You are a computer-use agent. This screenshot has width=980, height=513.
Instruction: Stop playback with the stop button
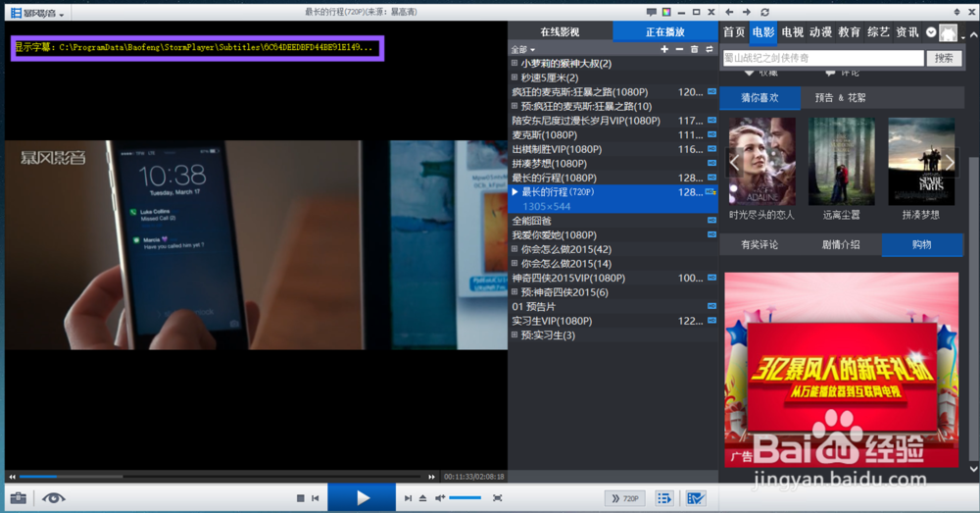click(x=300, y=498)
